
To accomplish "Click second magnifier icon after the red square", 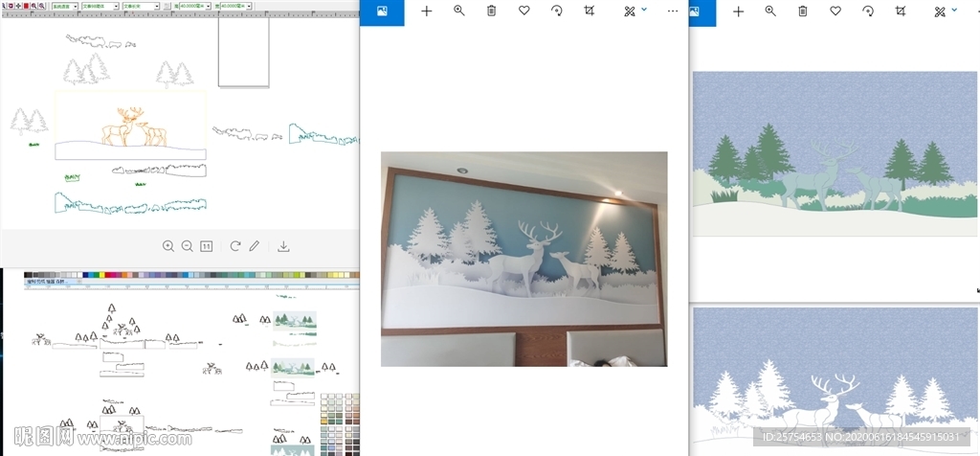I will tap(42, 6).
